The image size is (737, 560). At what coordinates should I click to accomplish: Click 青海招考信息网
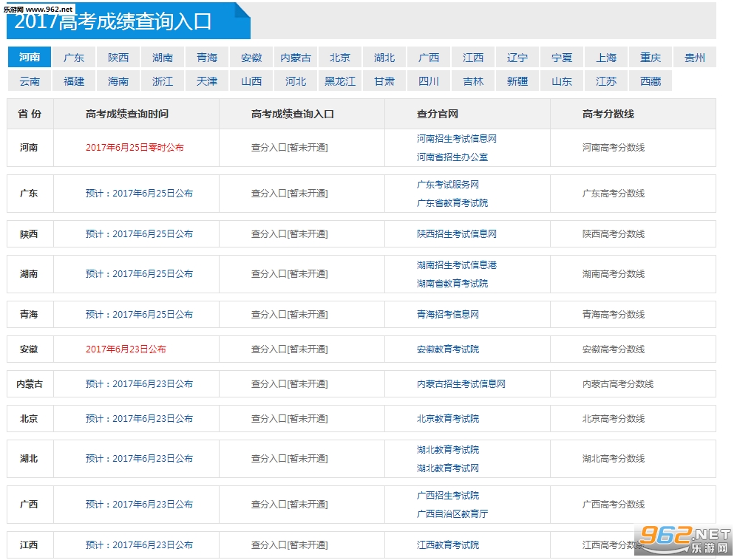(x=447, y=314)
